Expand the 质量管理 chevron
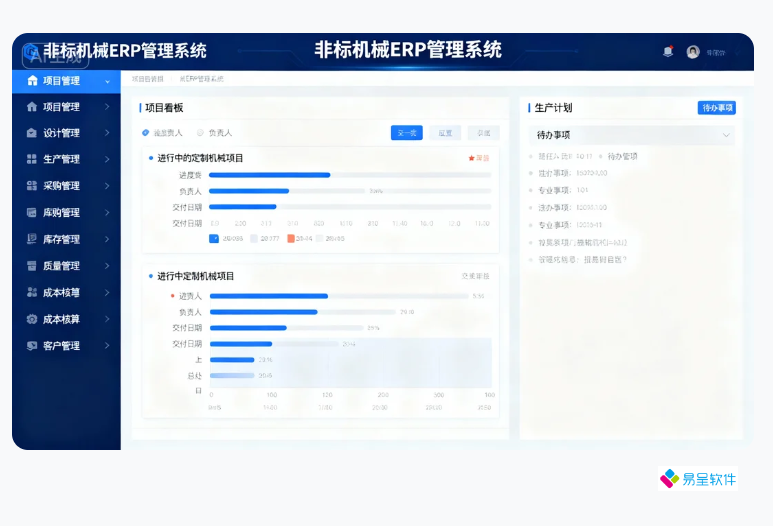Image resolution: width=773 pixels, height=526 pixels. click(107, 266)
